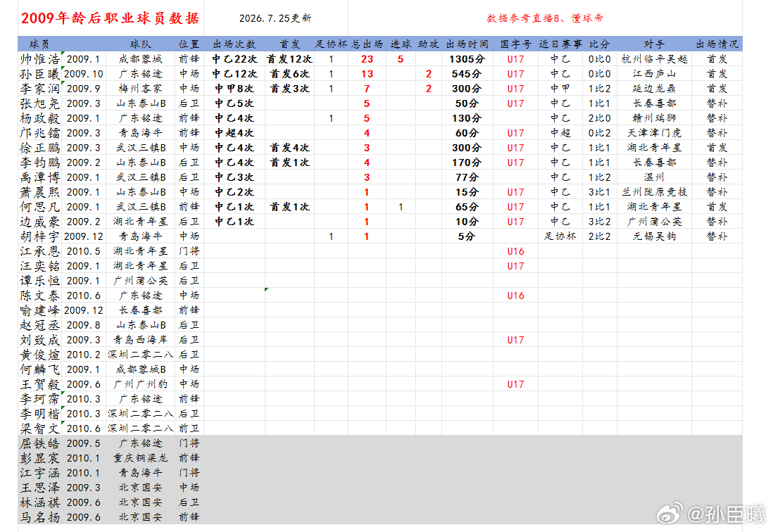The height and width of the screenshot is (532, 773).
Task: Select the 545分 playing time cell
Action: (467, 74)
